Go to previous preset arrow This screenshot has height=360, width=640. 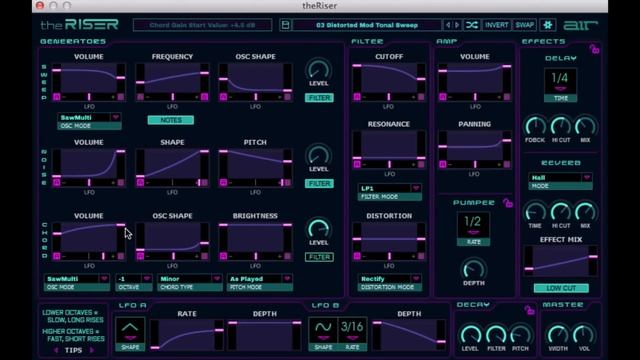[x=448, y=25]
